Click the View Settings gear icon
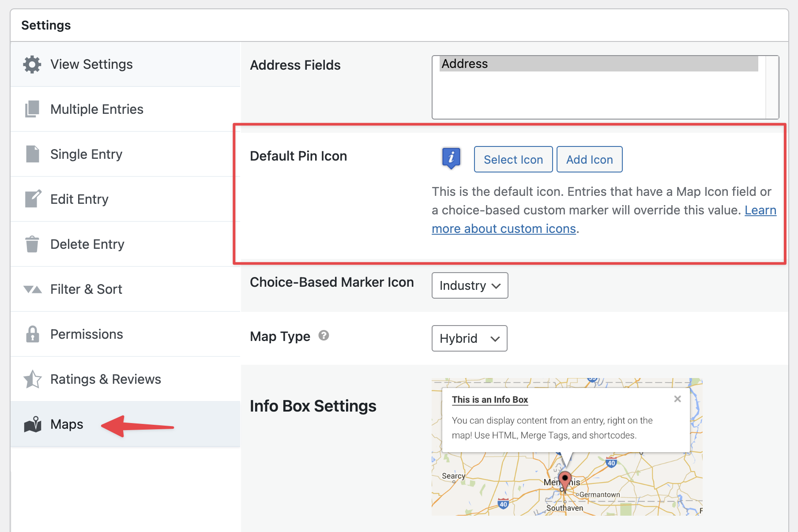Image resolution: width=798 pixels, height=532 pixels. pyautogui.click(x=32, y=64)
